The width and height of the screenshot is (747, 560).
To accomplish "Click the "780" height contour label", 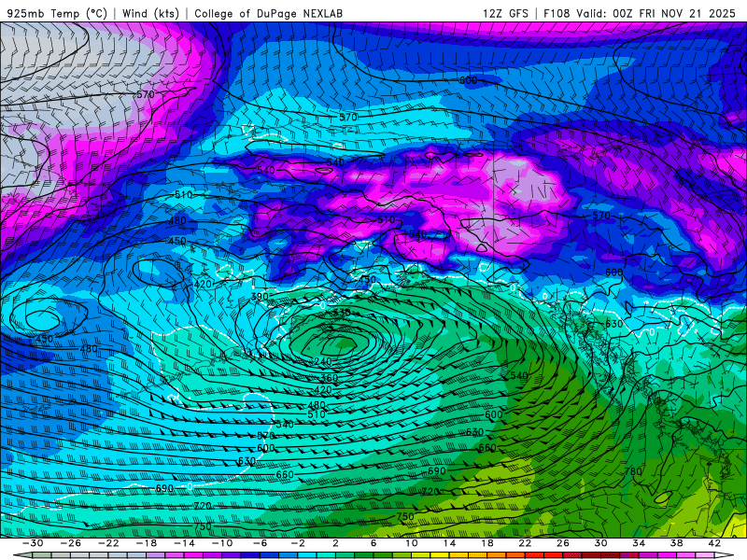I will coord(633,471).
